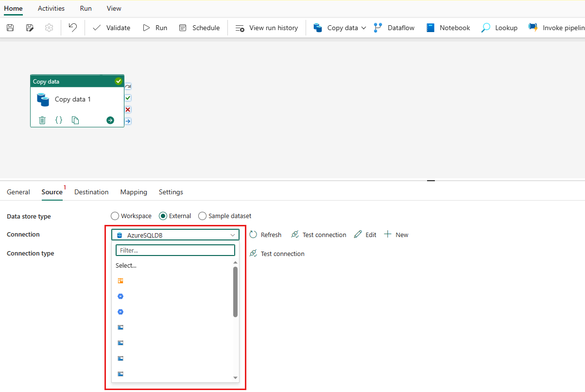This screenshot has width=585, height=392.
Task: Switch to the Home ribbon tab
Action: coord(13,8)
